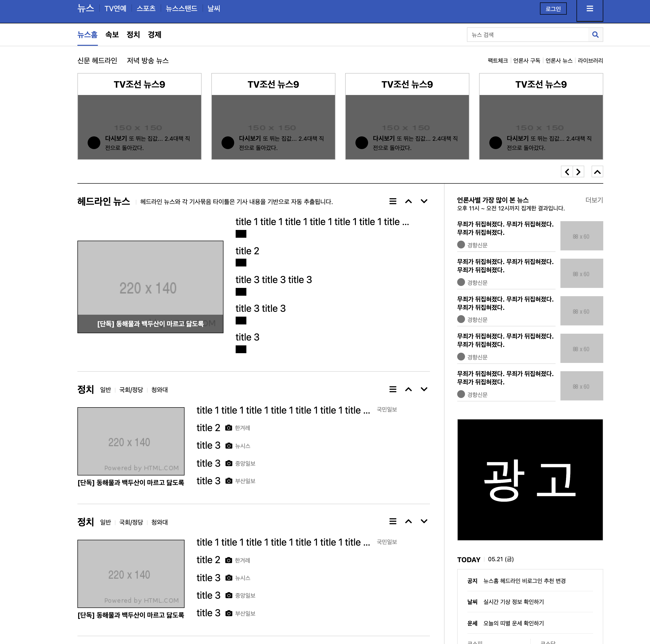Switch to 저녁 방송 뉴스 tab
Image resolution: width=650 pixels, height=644 pixels.
coord(148,61)
